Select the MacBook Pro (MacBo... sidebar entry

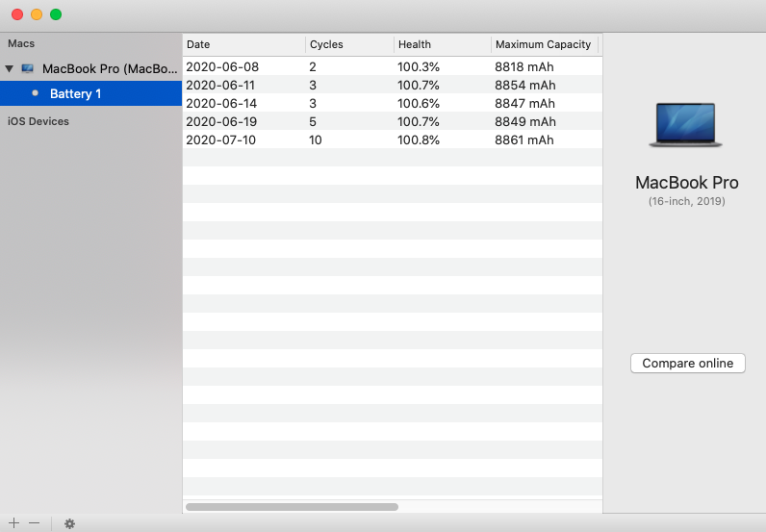pyautogui.click(x=90, y=69)
